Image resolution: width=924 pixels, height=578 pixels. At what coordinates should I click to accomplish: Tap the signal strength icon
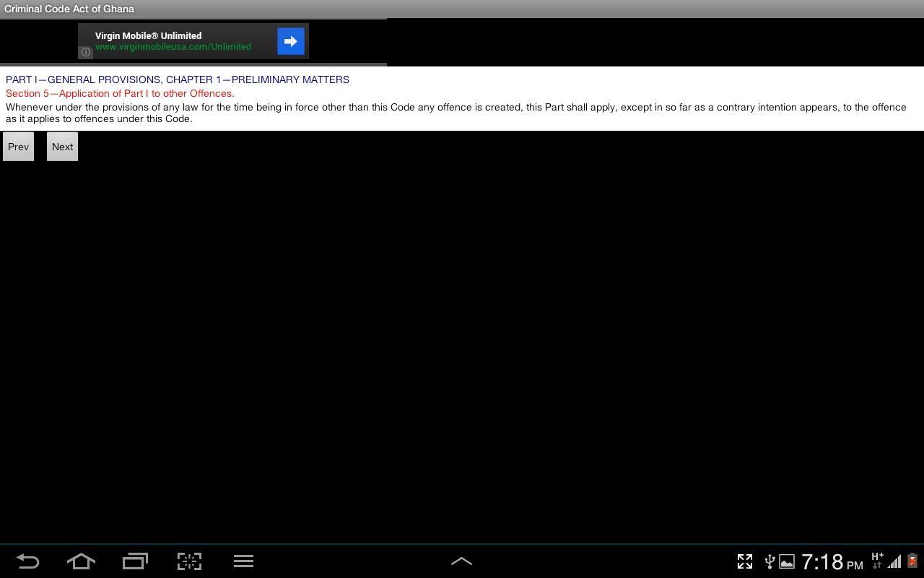pyautogui.click(x=894, y=561)
